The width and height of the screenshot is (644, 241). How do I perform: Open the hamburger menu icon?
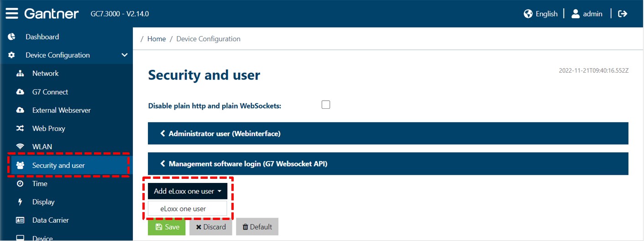[12, 13]
